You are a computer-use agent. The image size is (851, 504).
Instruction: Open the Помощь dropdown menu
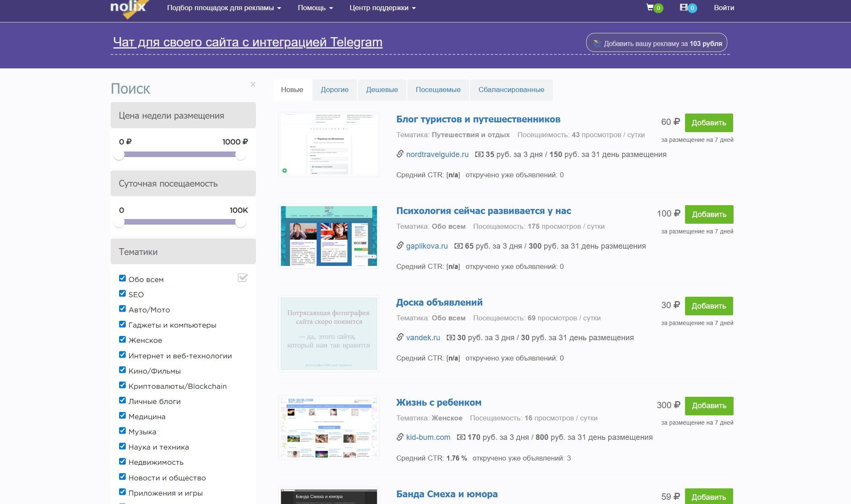point(315,8)
